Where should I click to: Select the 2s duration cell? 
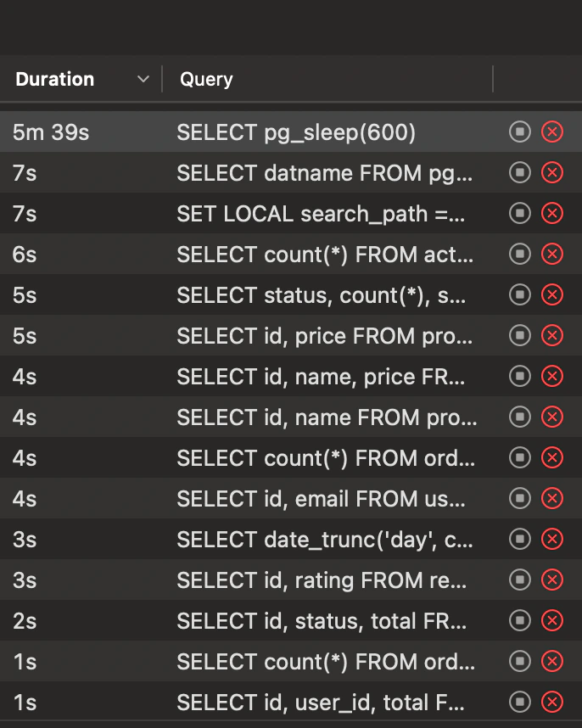tap(25, 621)
